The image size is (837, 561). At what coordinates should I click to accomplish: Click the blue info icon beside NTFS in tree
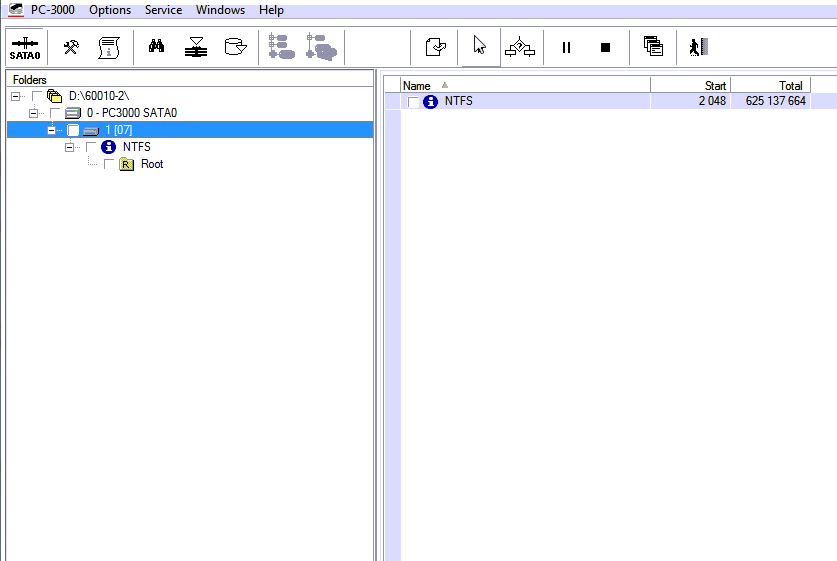click(x=108, y=147)
